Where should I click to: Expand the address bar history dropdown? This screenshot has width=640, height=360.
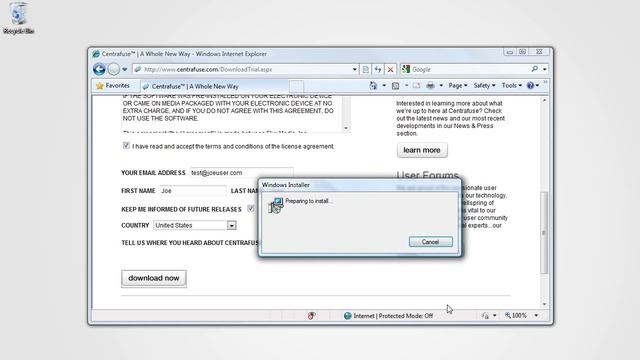[354, 69]
